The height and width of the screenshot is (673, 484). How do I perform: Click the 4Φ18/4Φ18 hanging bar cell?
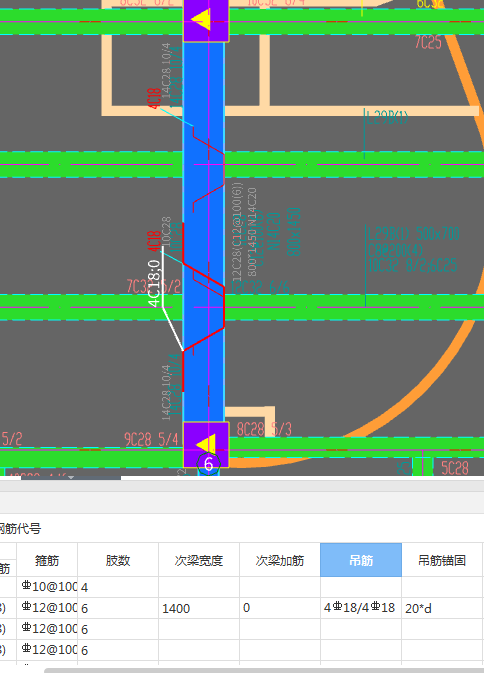pos(361,608)
